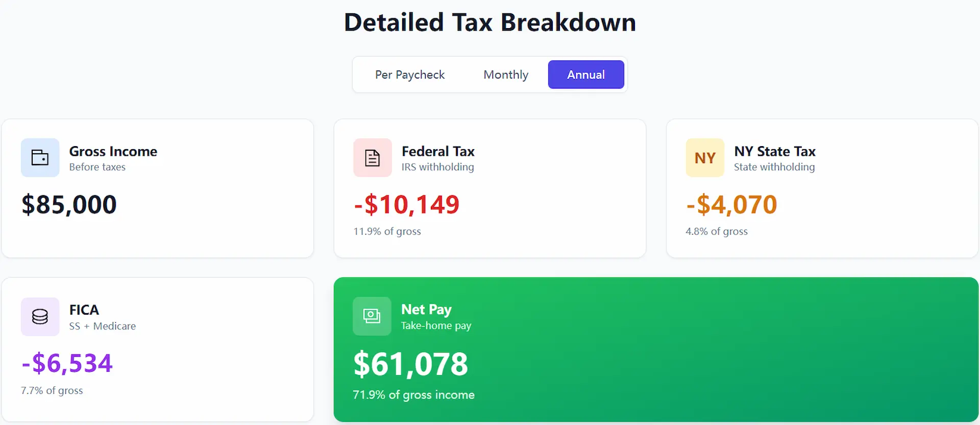Open the Gross Income card details
The width and height of the screenshot is (980, 425).
coord(158,188)
